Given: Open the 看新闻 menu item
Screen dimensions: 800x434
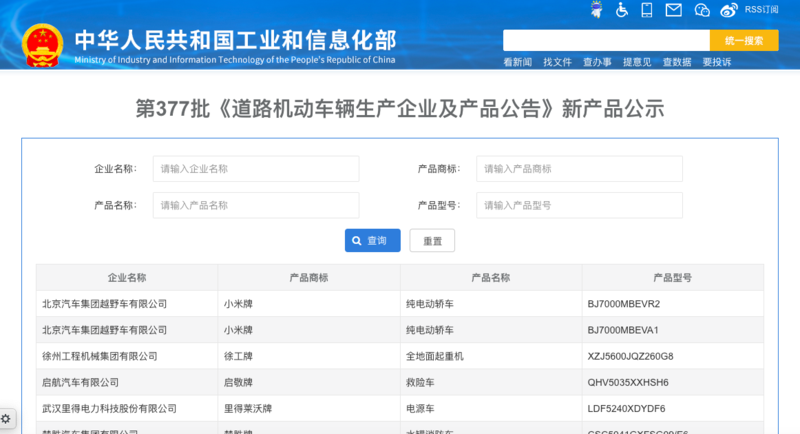Looking at the screenshot, I should tap(517, 62).
